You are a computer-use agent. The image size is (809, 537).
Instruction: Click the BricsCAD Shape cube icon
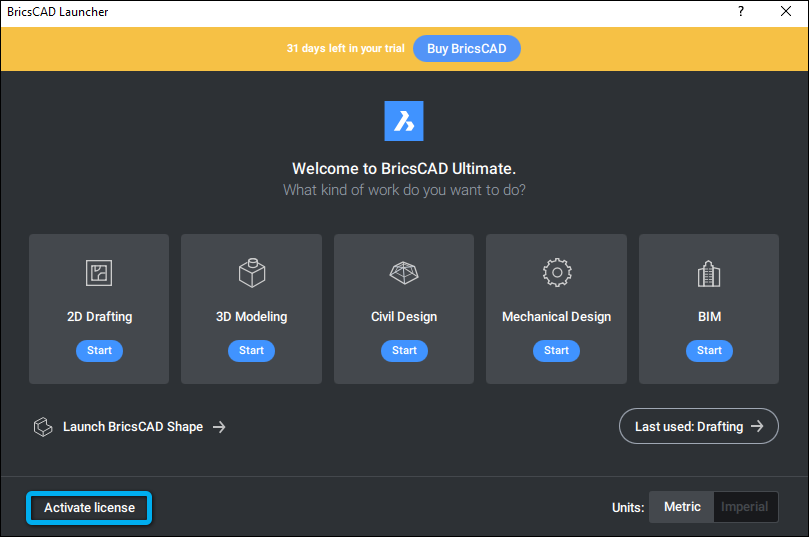coord(43,427)
